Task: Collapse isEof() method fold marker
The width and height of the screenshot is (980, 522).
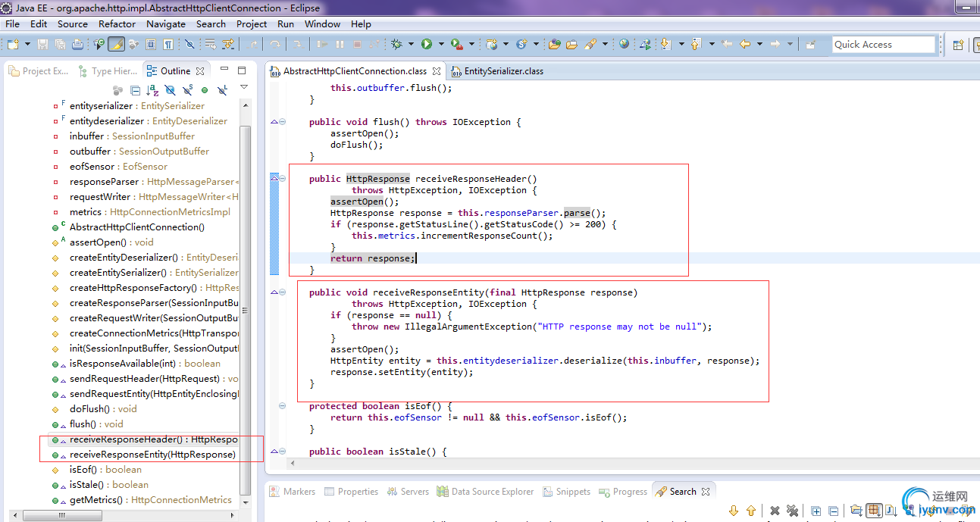Action: coord(282,406)
